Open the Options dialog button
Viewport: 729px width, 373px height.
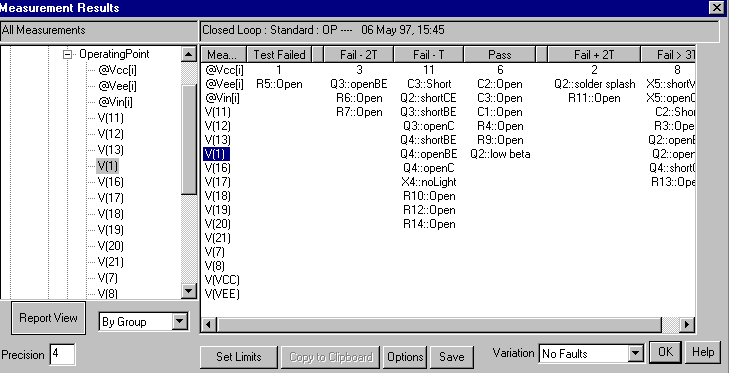click(x=405, y=357)
